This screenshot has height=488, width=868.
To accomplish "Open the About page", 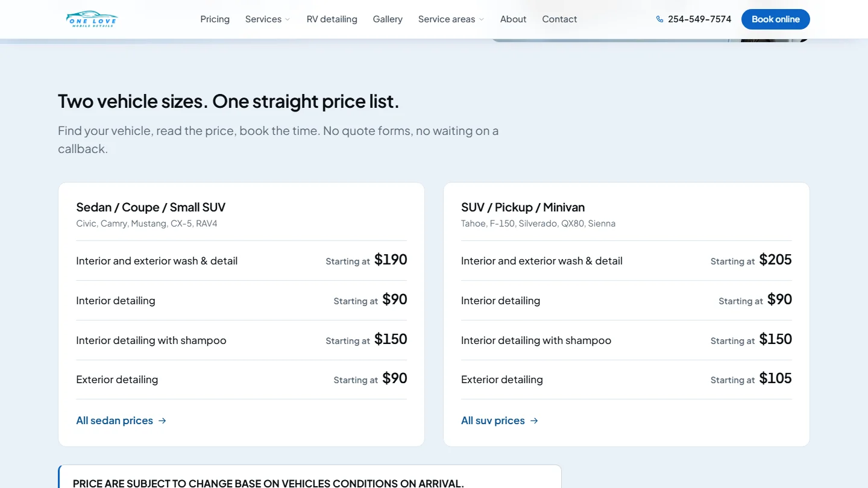I will pyautogui.click(x=513, y=19).
